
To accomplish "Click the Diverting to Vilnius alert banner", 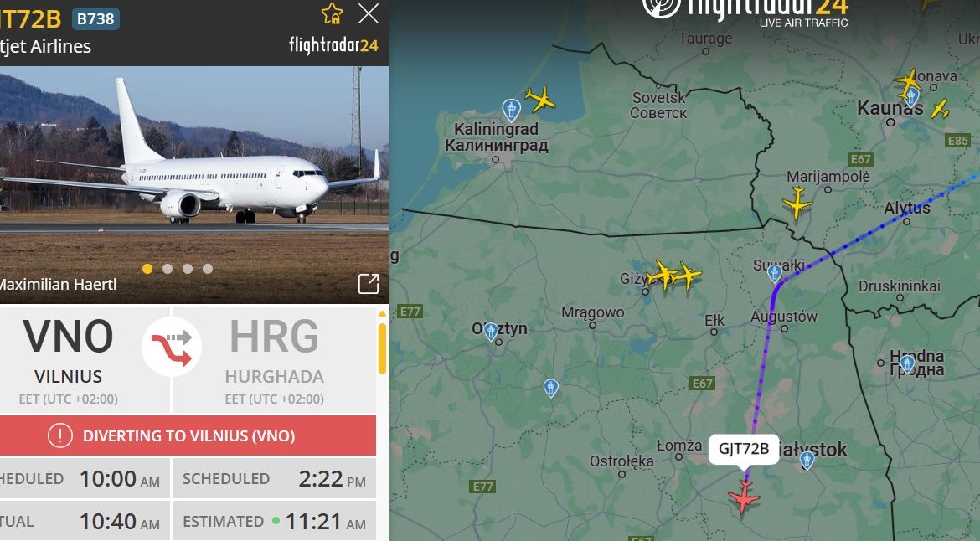I will (x=188, y=435).
